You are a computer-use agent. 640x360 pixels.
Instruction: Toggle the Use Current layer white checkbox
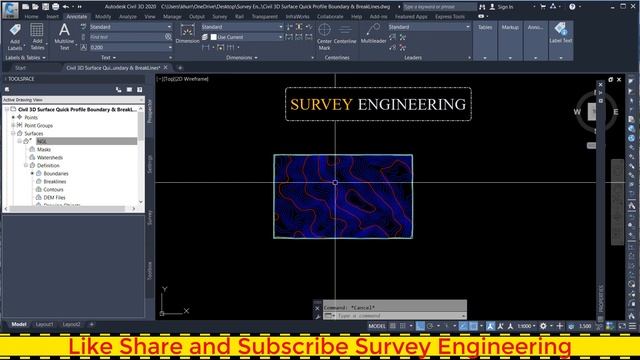[x=213, y=37]
